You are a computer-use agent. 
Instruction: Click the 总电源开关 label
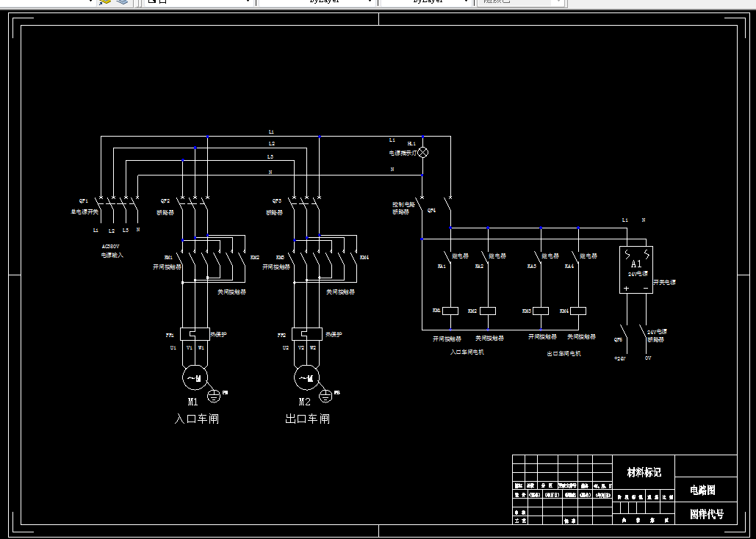[84, 211]
